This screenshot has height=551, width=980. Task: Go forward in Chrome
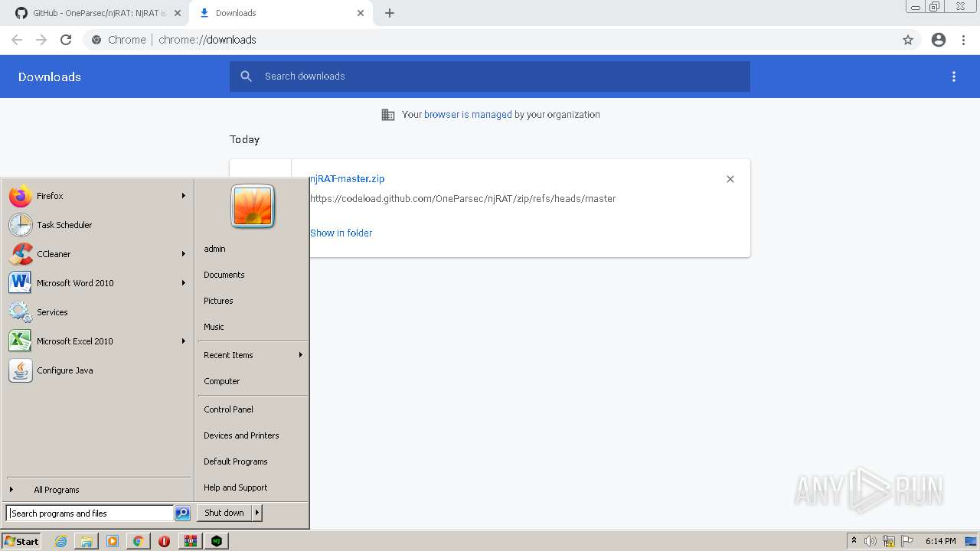point(41,40)
